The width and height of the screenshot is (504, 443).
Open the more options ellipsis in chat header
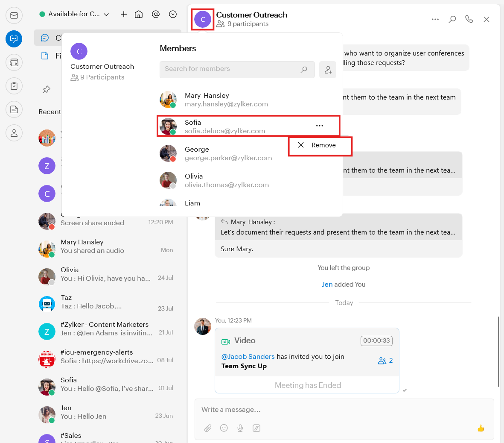pyautogui.click(x=435, y=19)
